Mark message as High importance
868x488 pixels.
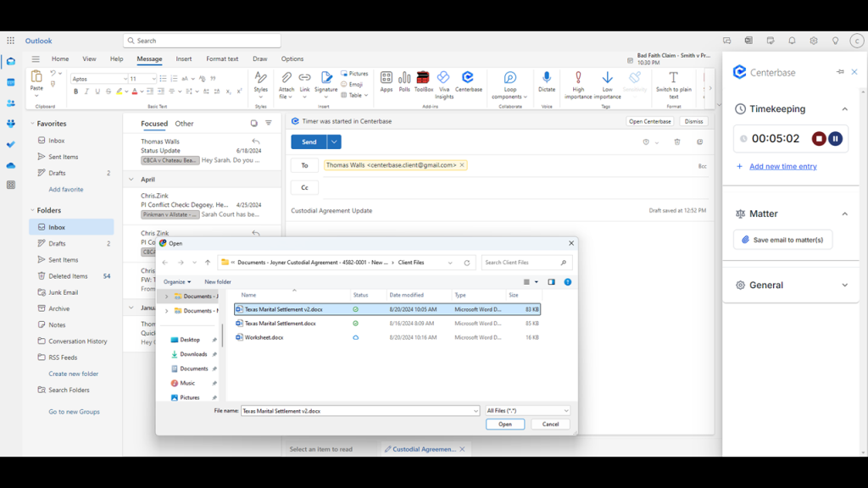[x=578, y=86]
